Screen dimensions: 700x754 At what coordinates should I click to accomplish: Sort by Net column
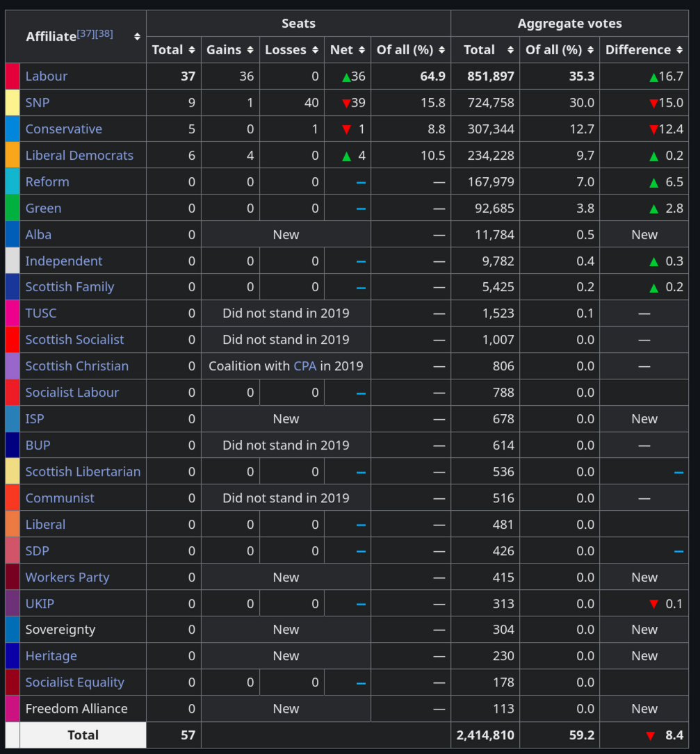click(x=361, y=50)
